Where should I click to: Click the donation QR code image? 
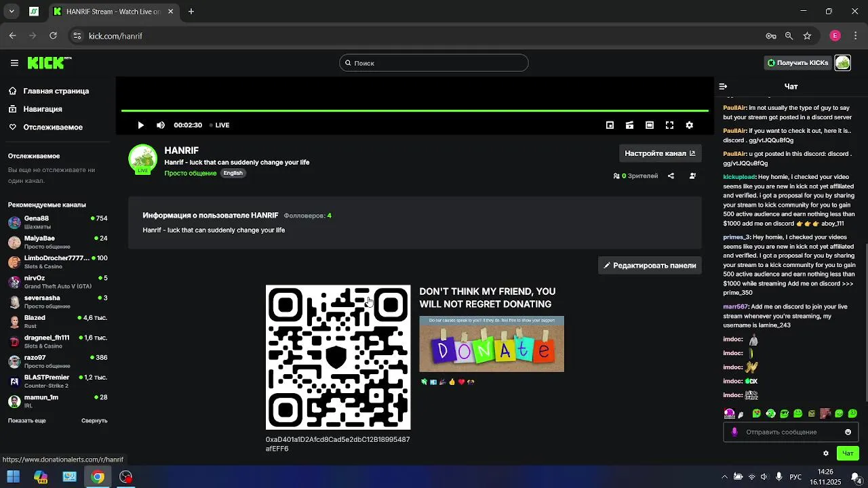(x=338, y=357)
